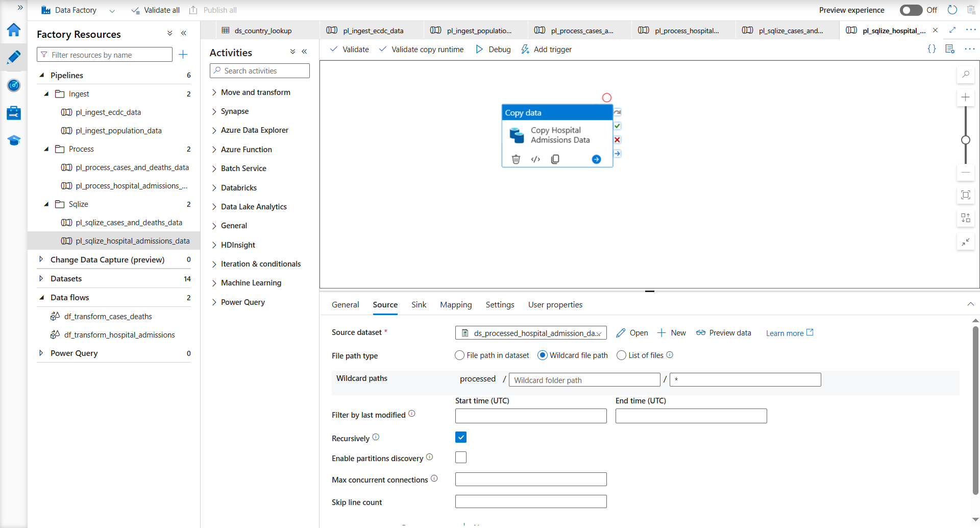The width and height of the screenshot is (980, 528).
Task: Delete the Copy data activity
Action: 516,159
